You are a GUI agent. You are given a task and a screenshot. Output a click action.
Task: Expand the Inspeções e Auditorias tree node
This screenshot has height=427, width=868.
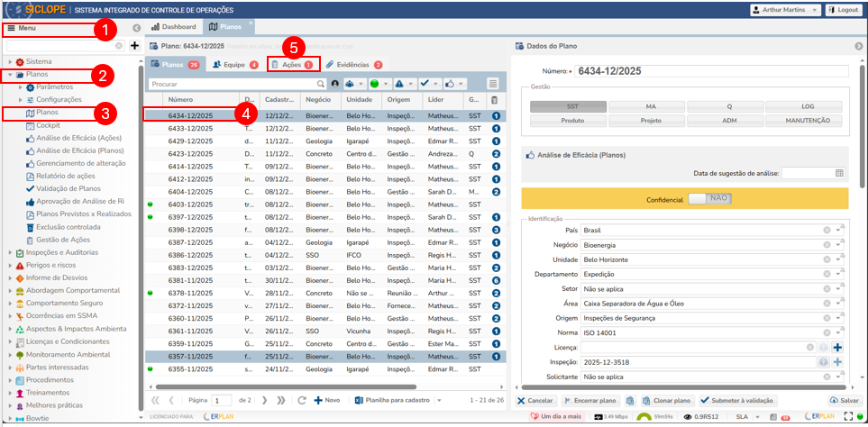point(10,252)
